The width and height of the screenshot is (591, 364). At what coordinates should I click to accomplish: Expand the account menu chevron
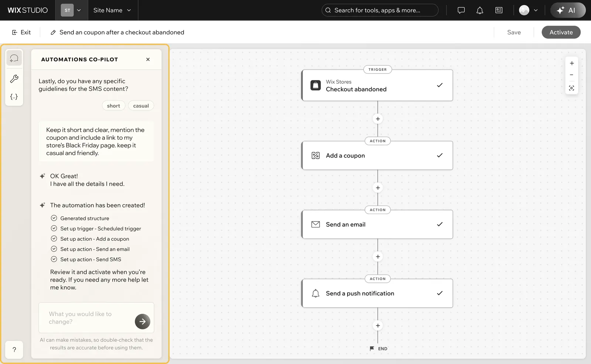[x=536, y=10]
